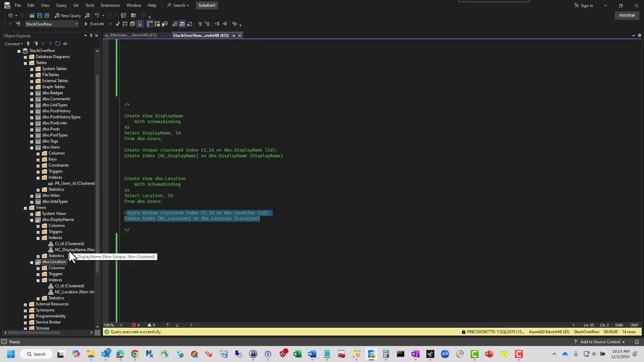Toggle Include Client Statistics
The height and width of the screenshot is (362, 644).
click(165, 24)
